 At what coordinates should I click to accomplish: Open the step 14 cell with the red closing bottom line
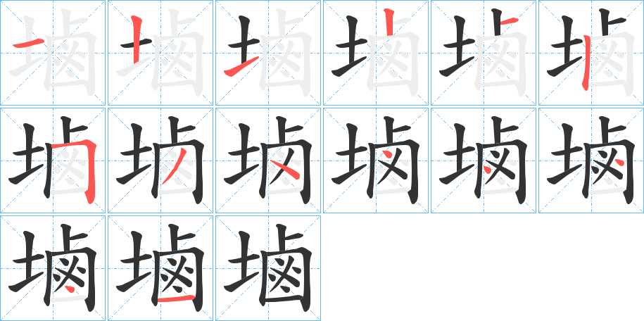(x=160, y=268)
